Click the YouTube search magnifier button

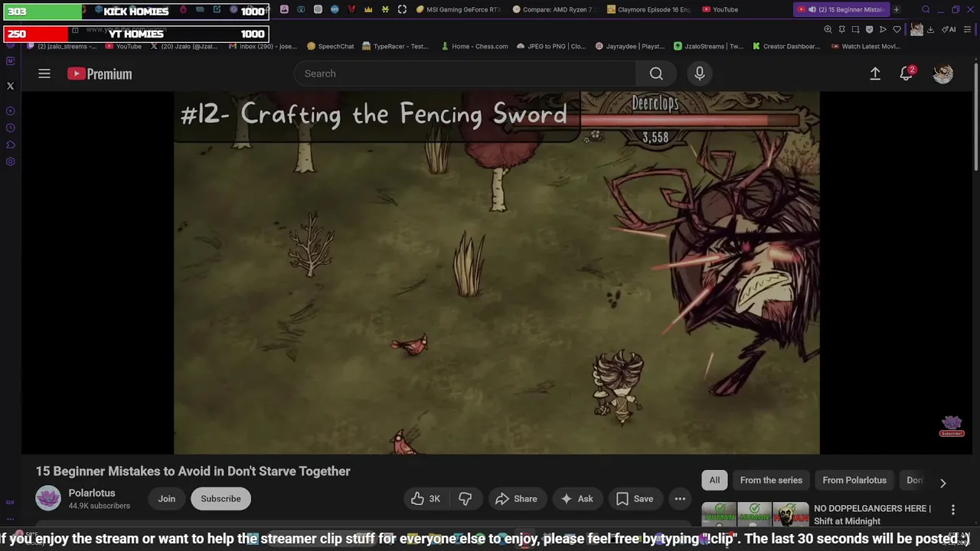pyautogui.click(x=656, y=73)
